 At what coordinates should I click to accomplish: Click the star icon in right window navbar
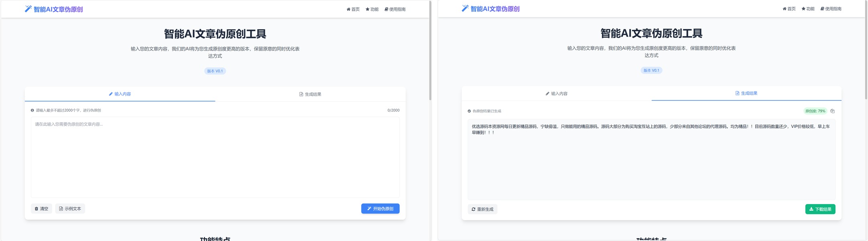pos(803,9)
